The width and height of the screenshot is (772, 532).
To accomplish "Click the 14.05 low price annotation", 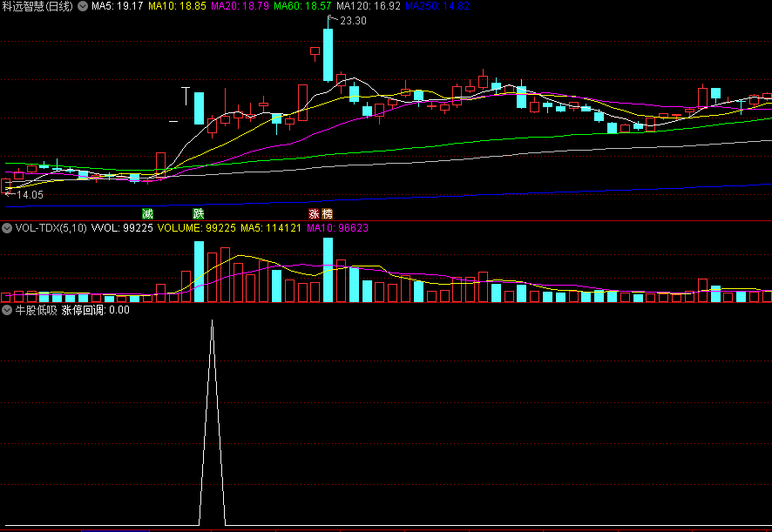I will [30, 195].
